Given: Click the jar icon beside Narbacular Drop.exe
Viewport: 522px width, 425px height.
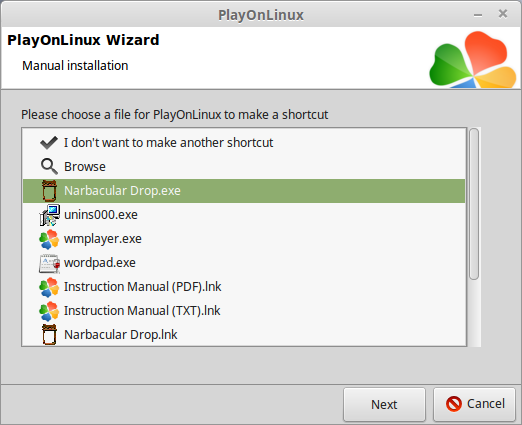Looking at the screenshot, I should [49, 191].
